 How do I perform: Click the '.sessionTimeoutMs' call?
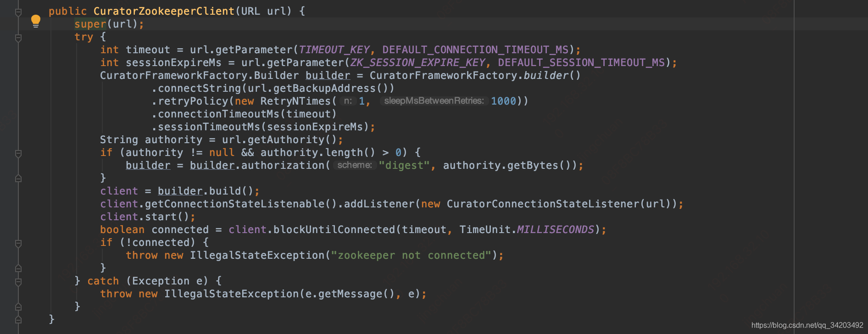(206, 127)
